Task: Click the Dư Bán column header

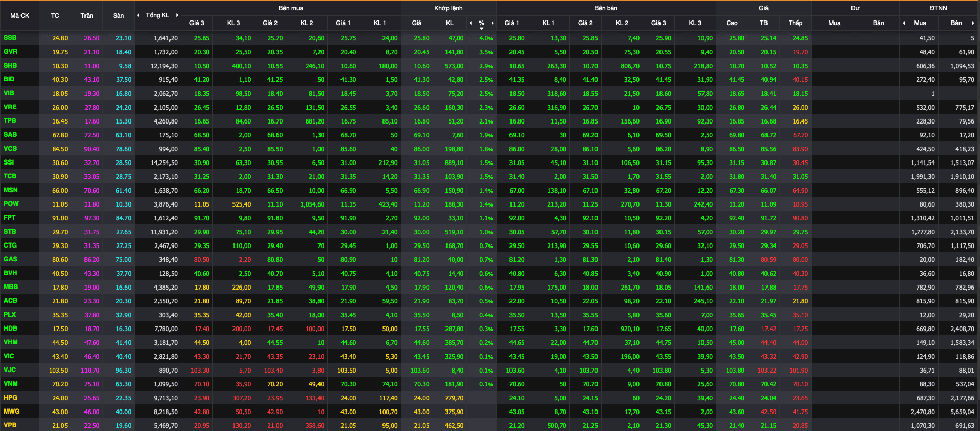Action: 878,23
